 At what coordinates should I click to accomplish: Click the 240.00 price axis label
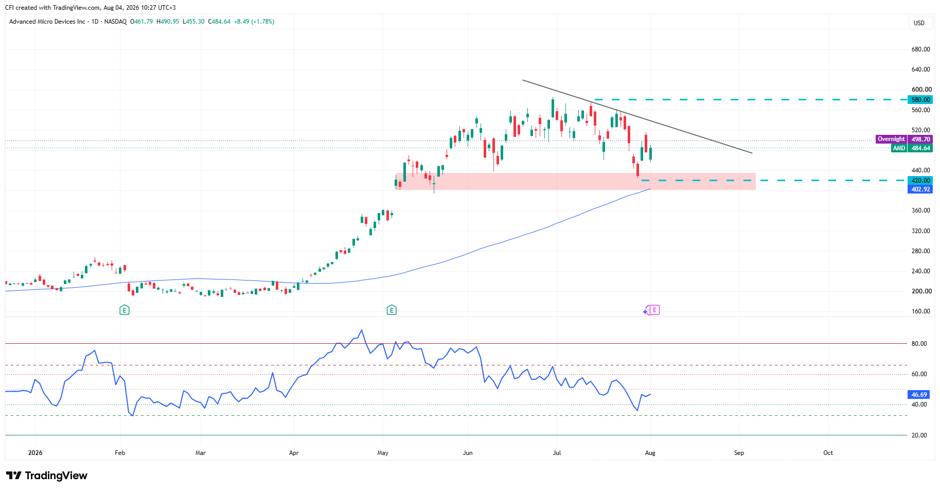pos(920,271)
